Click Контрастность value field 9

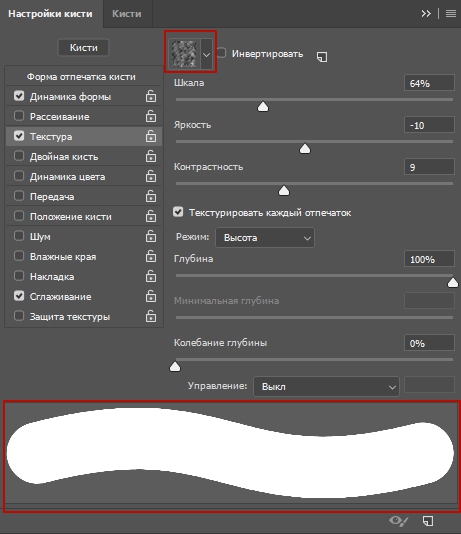[x=429, y=167]
